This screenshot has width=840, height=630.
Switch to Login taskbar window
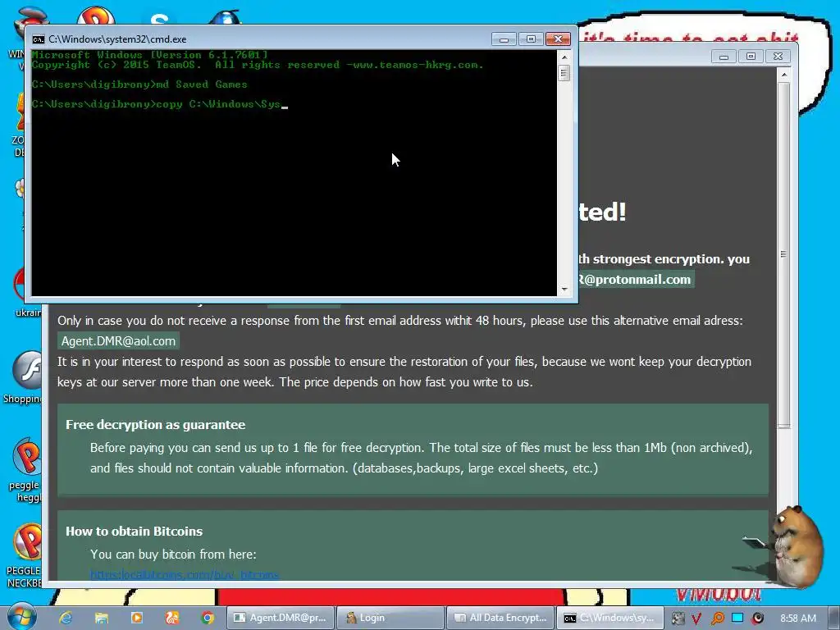click(390, 618)
